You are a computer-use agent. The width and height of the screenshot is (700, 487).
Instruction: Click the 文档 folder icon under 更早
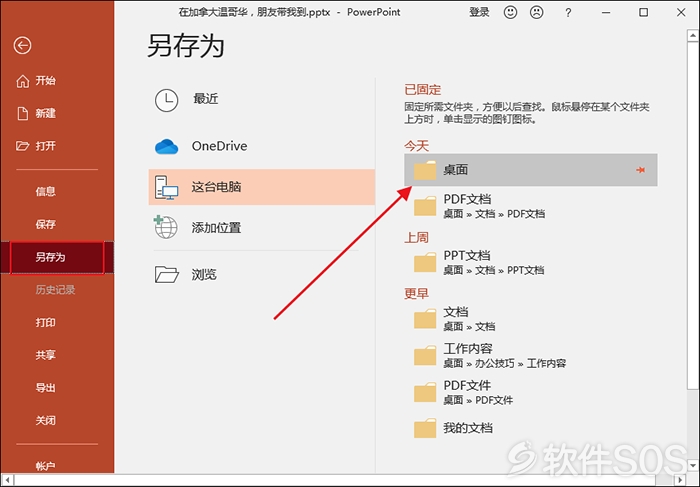[x=425, y=319]
